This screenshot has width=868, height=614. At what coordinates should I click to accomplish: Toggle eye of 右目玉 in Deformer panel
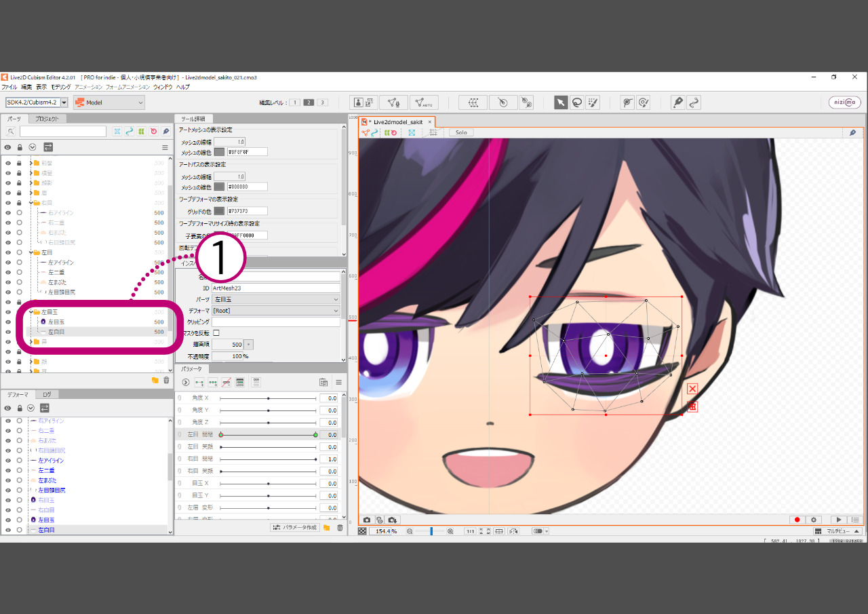click(x=8, y=499)
